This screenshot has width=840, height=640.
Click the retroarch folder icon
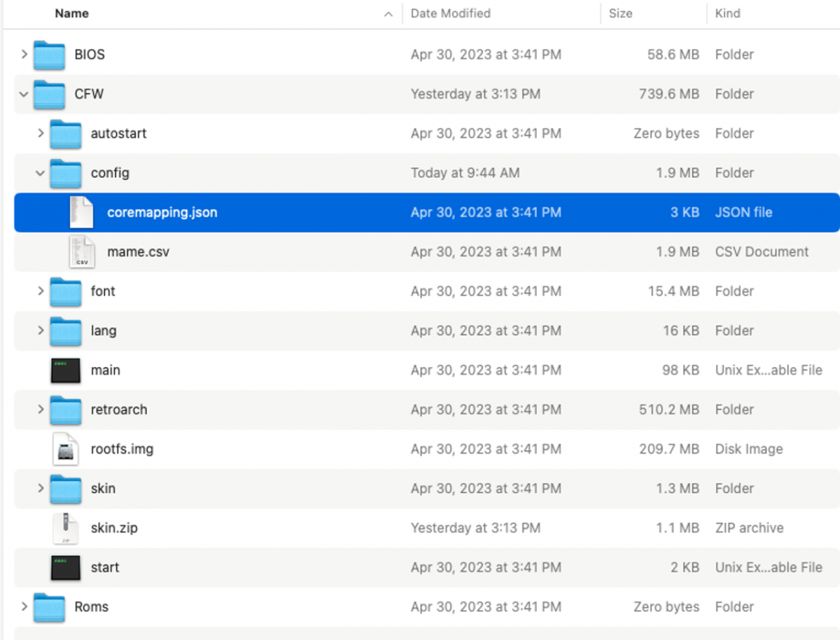(x=66, y=410)
